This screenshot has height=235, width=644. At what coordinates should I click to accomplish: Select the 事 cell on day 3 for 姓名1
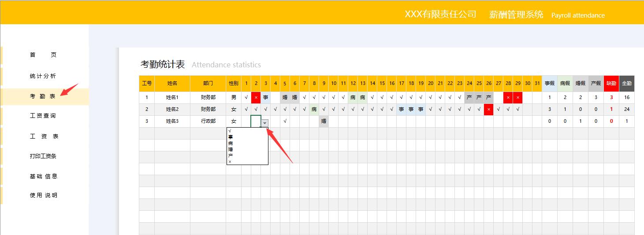coord(266,97)
